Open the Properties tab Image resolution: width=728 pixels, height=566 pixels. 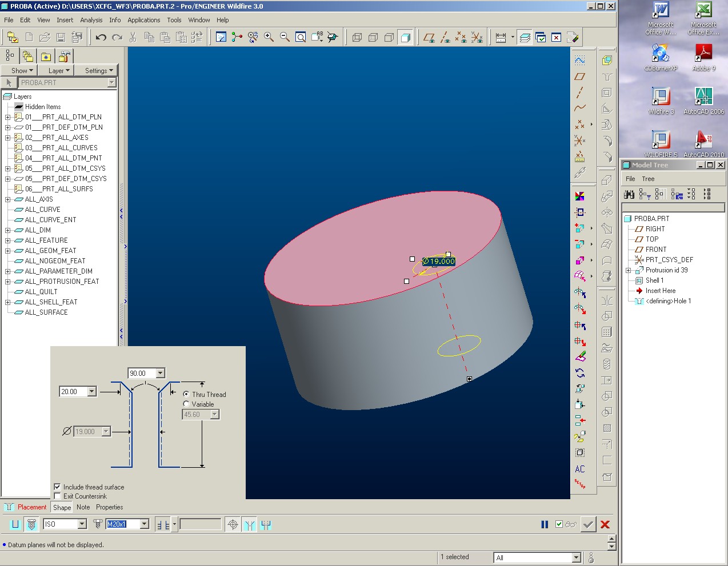pyautogui.click(x=110, y=507)
